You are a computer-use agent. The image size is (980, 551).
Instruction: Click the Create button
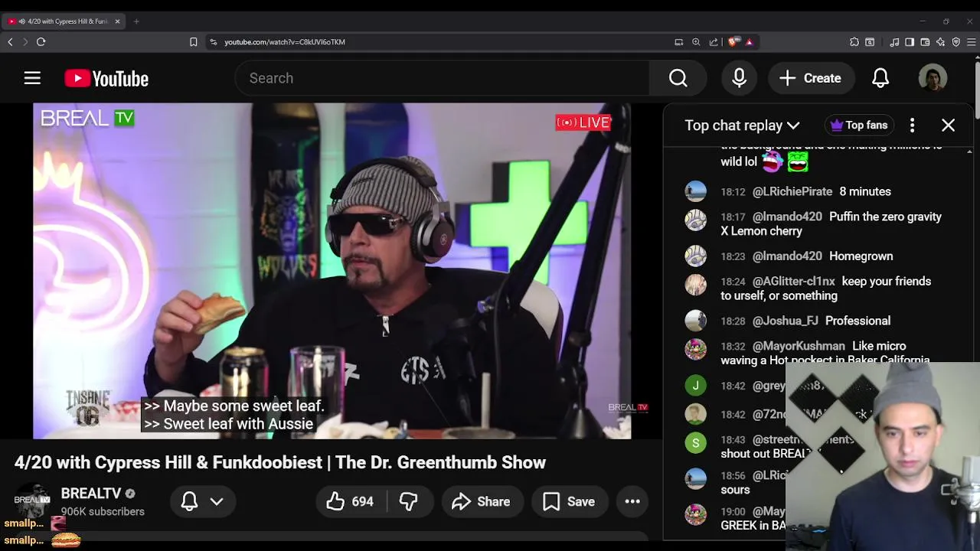click(810, 78)
